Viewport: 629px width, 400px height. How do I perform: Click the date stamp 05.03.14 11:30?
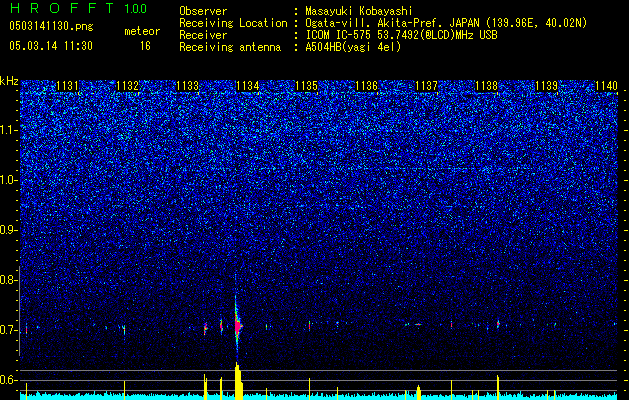coord(51,46)
